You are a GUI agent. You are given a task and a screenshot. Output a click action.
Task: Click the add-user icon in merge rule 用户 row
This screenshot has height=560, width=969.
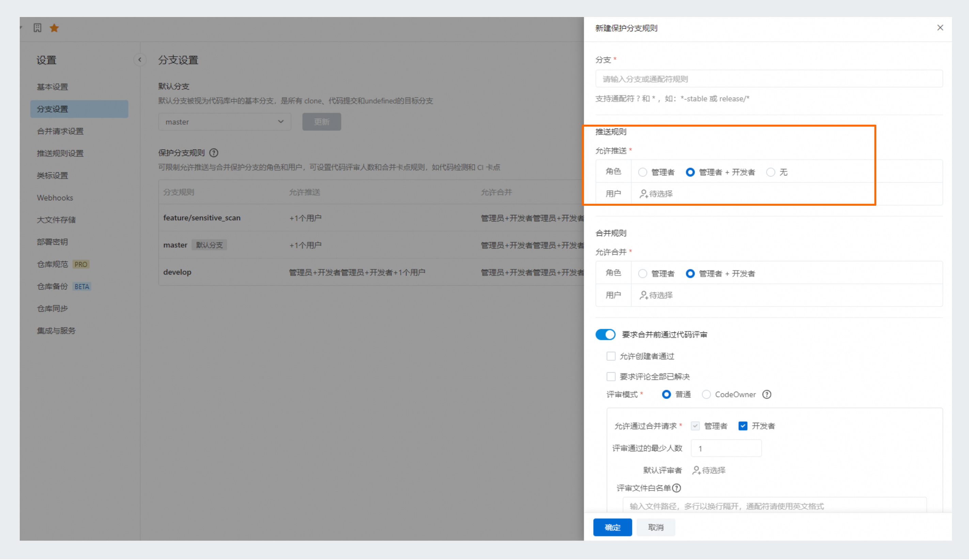643,295
